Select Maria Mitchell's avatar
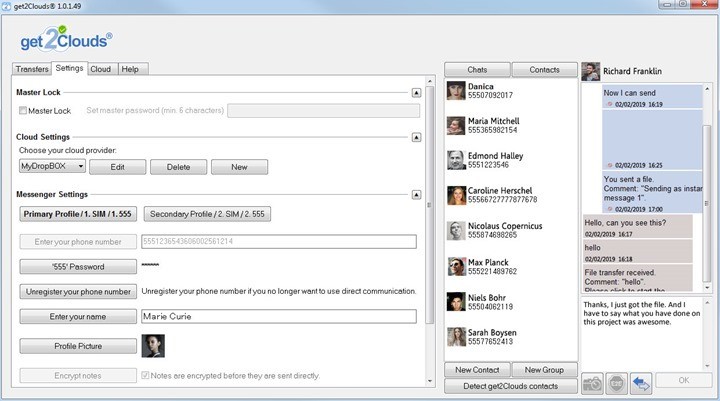The height and width of the screenshot is (401, 720). pos(456,125)
